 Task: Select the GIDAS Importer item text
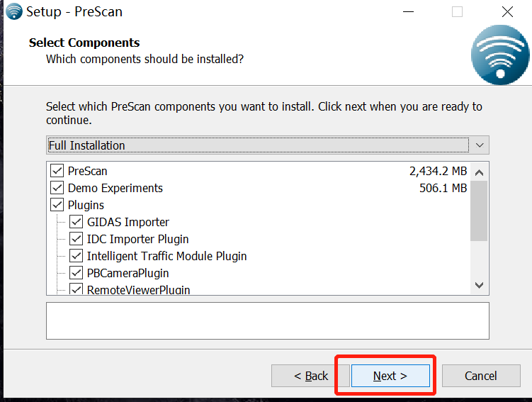click(128, 222)
